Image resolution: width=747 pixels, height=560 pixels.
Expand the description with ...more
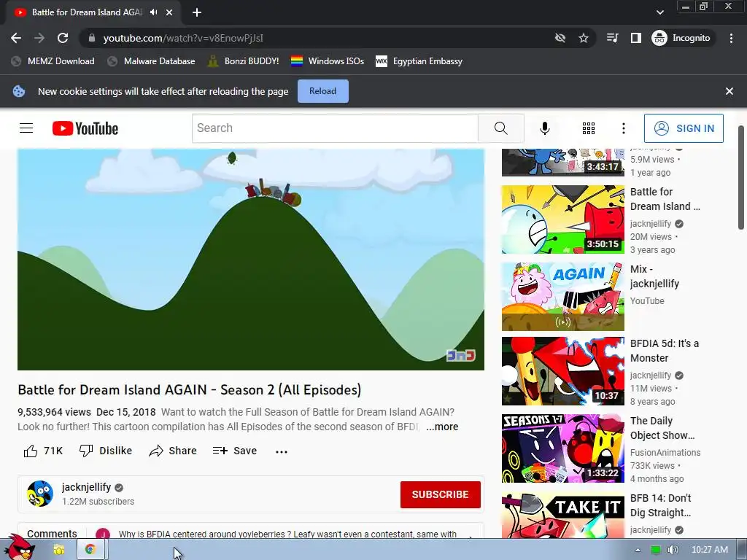[x=442, y=427]
